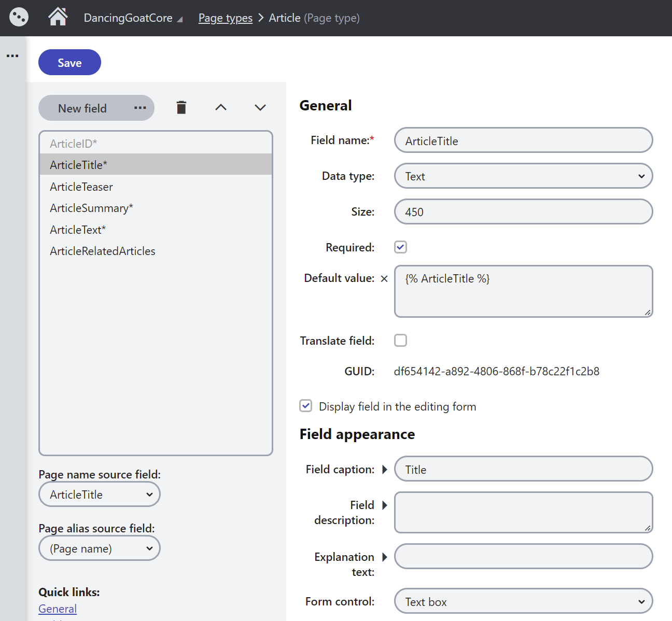Delete the selected field with trash icon

181,107
